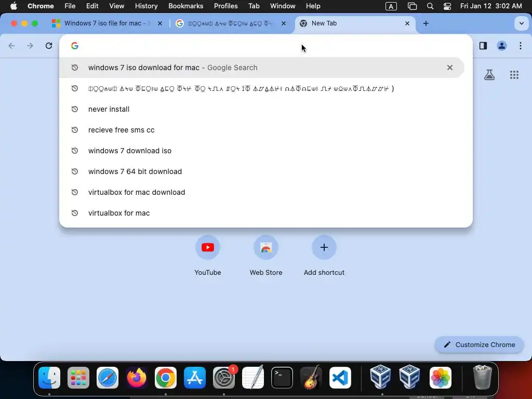532x399 pixels.
Task: Launch Safari from the dock
Action: click(108, 378)
